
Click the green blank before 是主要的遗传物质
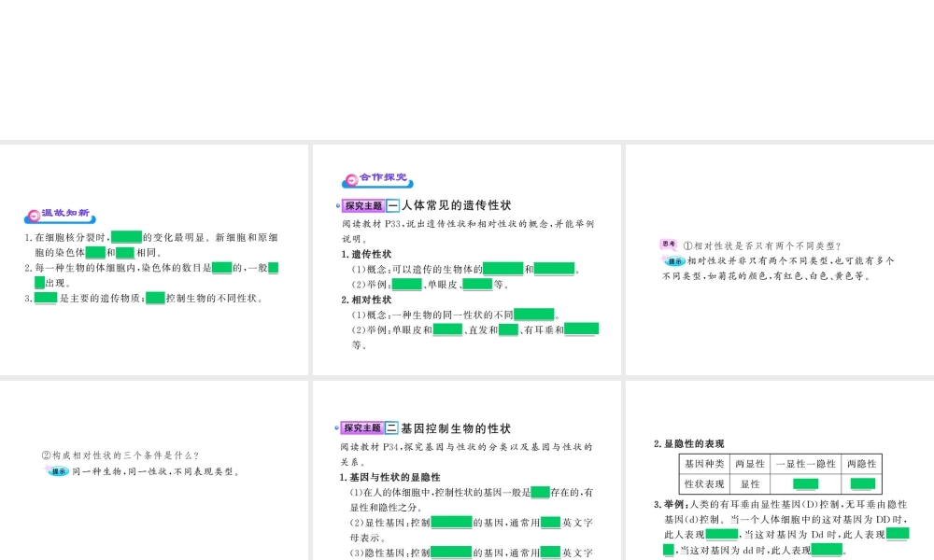46,298
